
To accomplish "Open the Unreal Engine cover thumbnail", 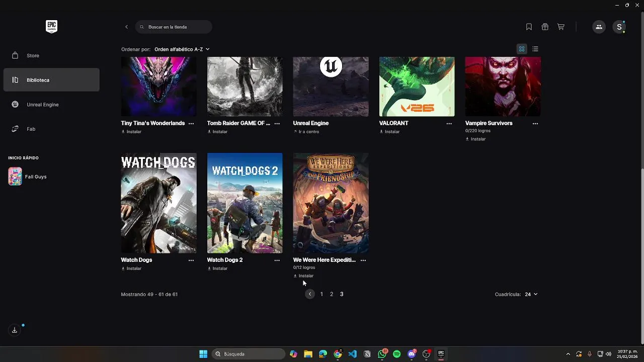I will pyautogui.click(x=331, y=86).
